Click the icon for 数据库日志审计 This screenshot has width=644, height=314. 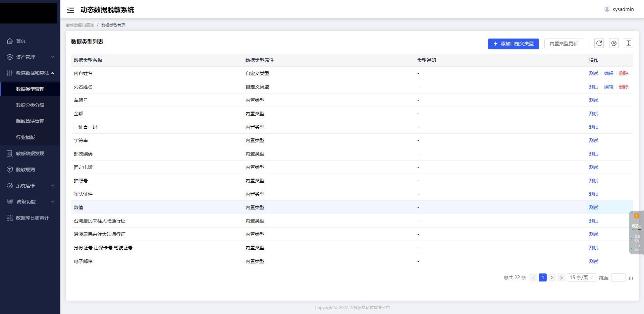click(x=10, y=218)
